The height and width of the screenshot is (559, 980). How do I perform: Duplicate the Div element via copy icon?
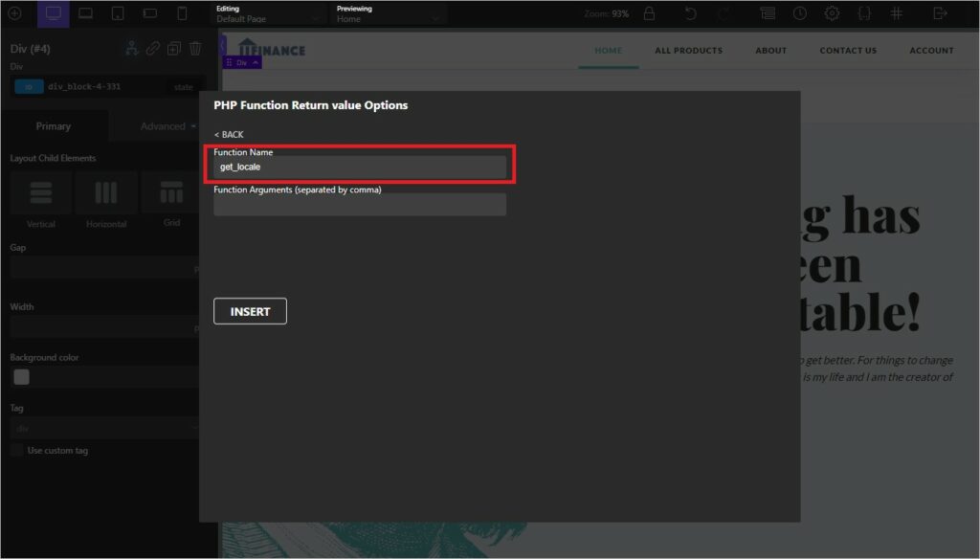(x=174, y=47)
